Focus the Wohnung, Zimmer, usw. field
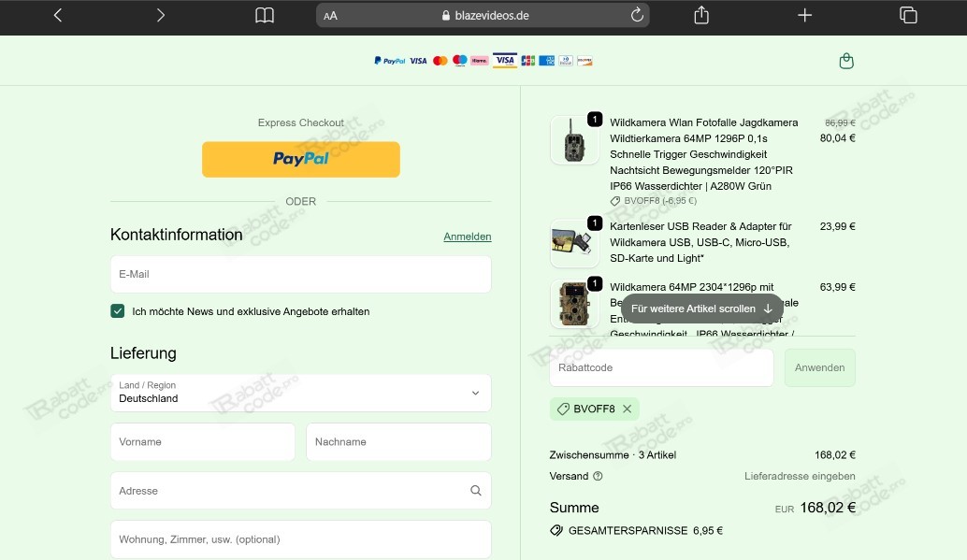Screen dimensions: 967x560 pos(301,539)
